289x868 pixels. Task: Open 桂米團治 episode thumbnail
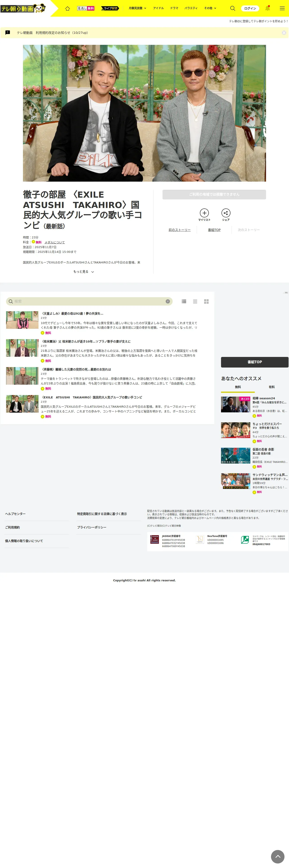(x=22, y=348)
